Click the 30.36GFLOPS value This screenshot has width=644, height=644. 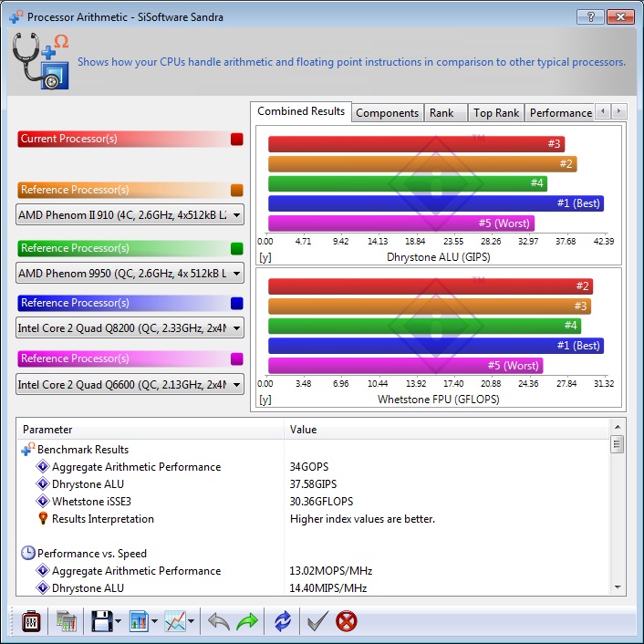coord(321,502)
